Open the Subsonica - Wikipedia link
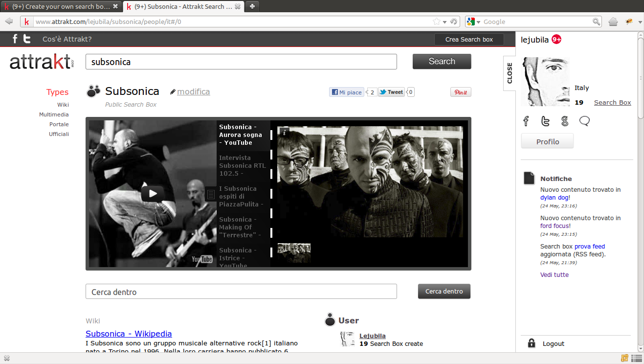Viewport: 644px width, 364px height. click(129, 334)
